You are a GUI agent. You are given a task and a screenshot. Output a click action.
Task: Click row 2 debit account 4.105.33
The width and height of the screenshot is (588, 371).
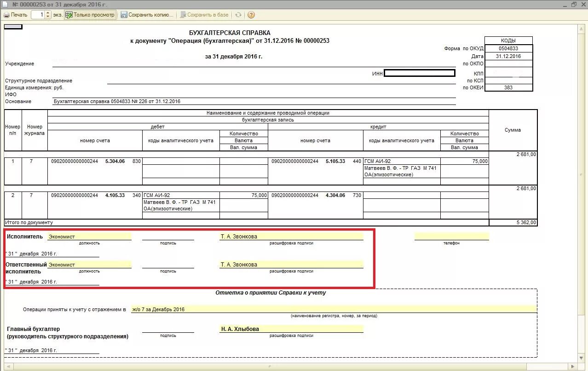pyautogui.click(x=115, y=195)
